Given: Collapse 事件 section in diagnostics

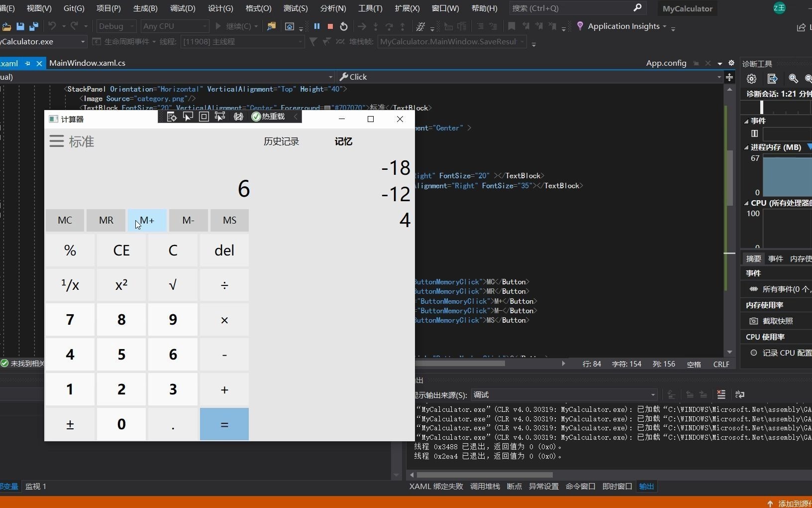Looking at the screenshot, I should pyautogui.click(x=746, y=121).
